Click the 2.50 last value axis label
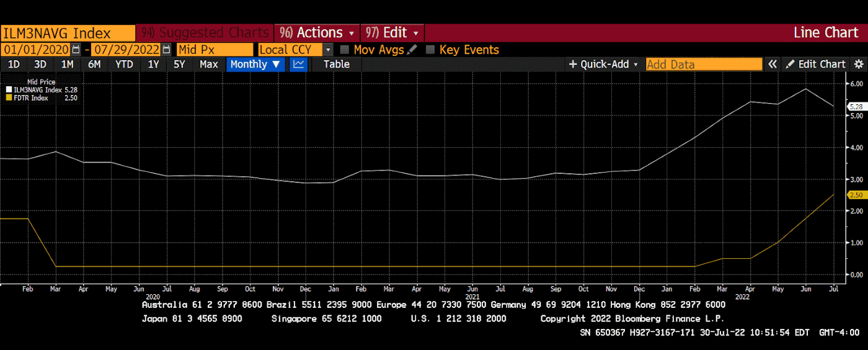The height and width of the screenshot is (350, 868). click(x=856, y=195)
